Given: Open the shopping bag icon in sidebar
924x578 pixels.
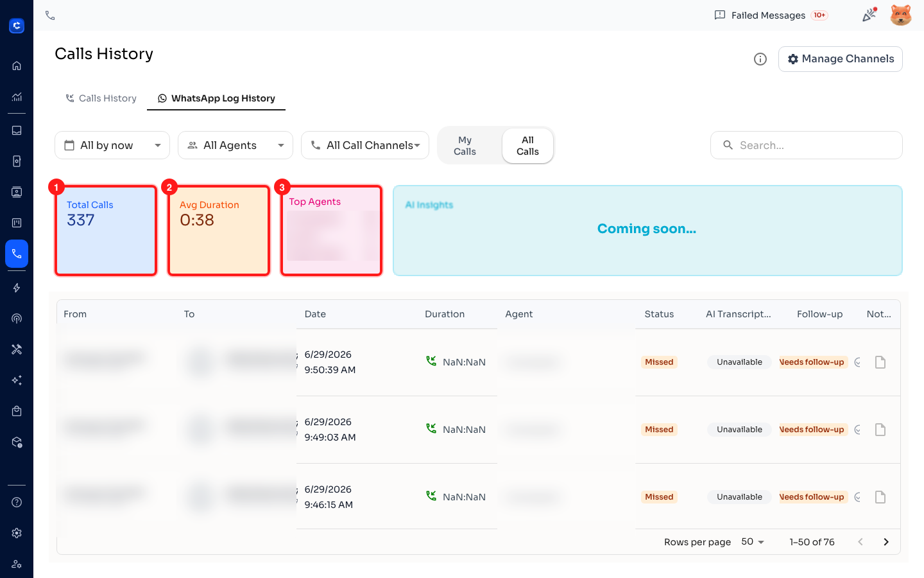Looking at the screenshot, I should click(17, 411).
